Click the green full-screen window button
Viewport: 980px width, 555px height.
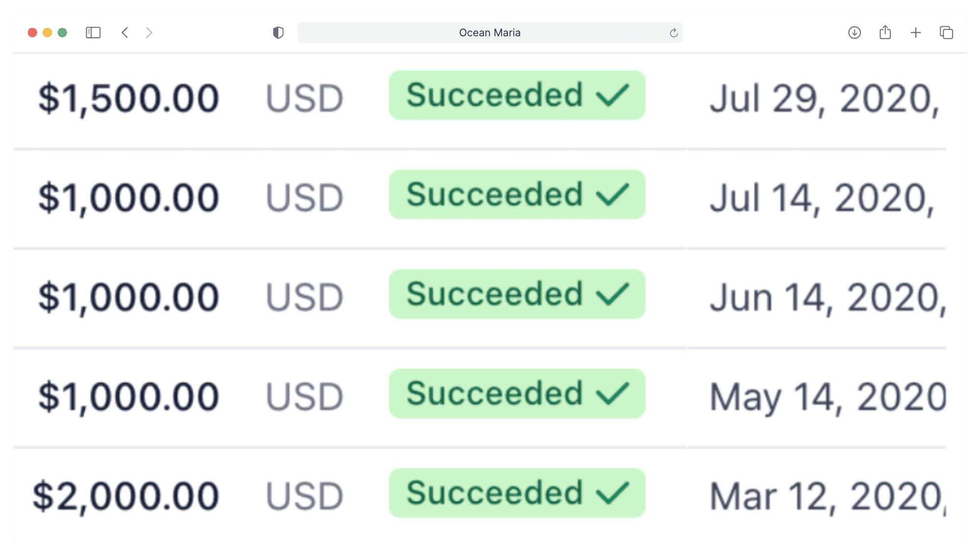click(62, 33)
